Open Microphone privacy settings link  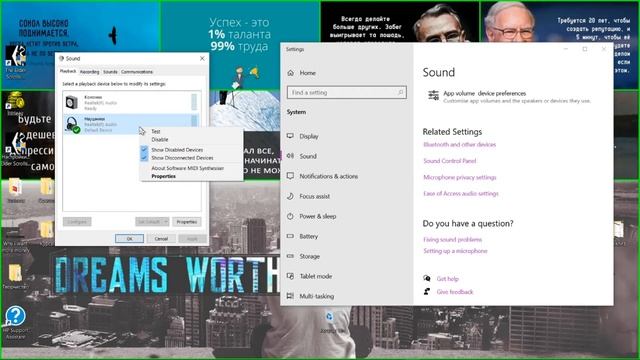(x=460, y=177)
